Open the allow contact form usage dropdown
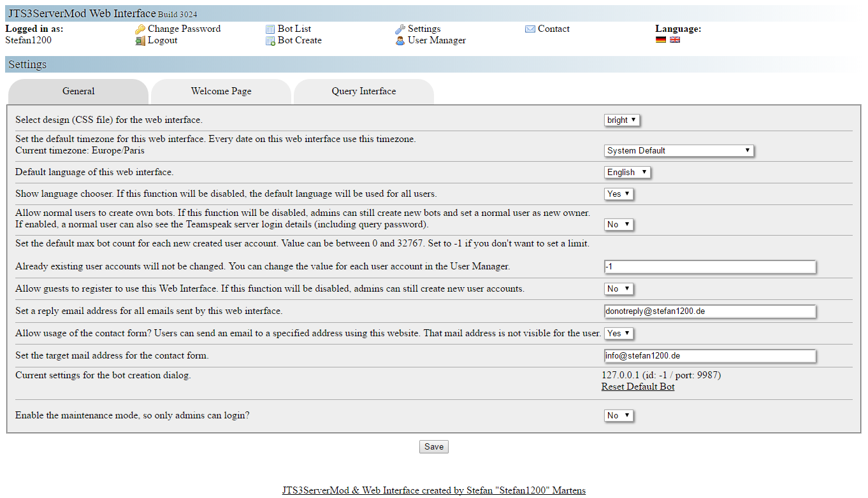The height and width of the screenshot is (498, 868). coord(619,333)
